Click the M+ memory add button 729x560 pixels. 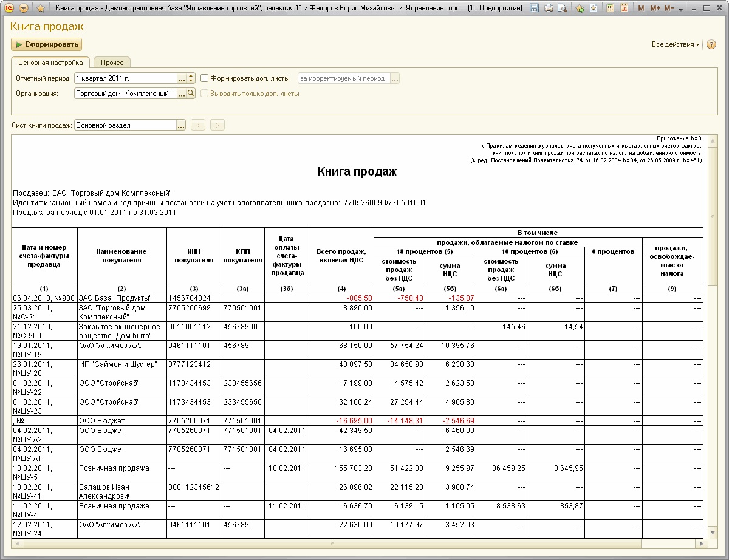[x=655, y=9]
